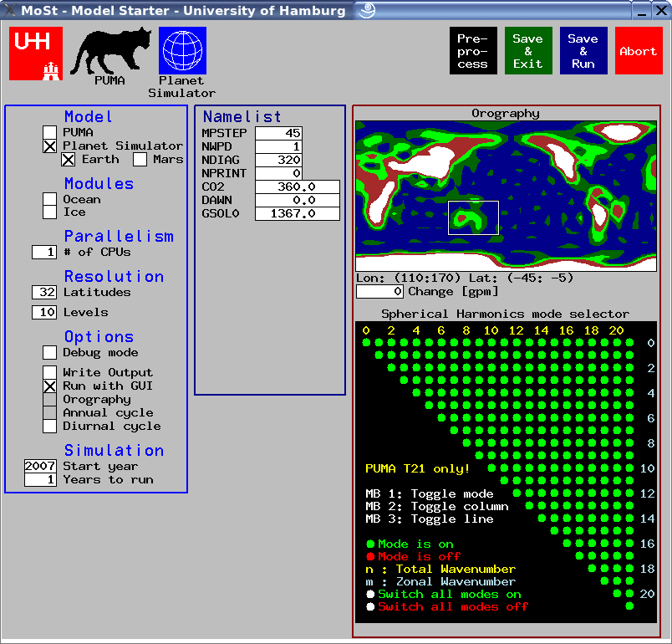Screen dimensions: 672x644
Task: Check the Mars planet option
Action: coord(140,159)
